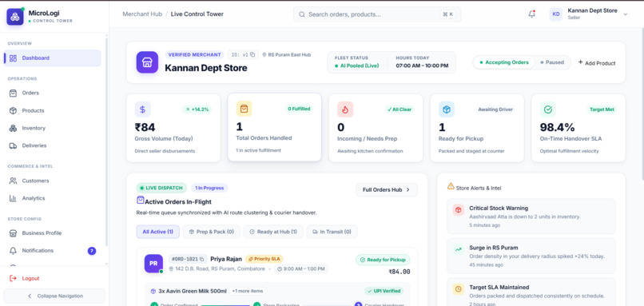This screenshot has width=644, height=306.
Task: Switch store to Accepting Orders
Action: click(x=504, y=62)
